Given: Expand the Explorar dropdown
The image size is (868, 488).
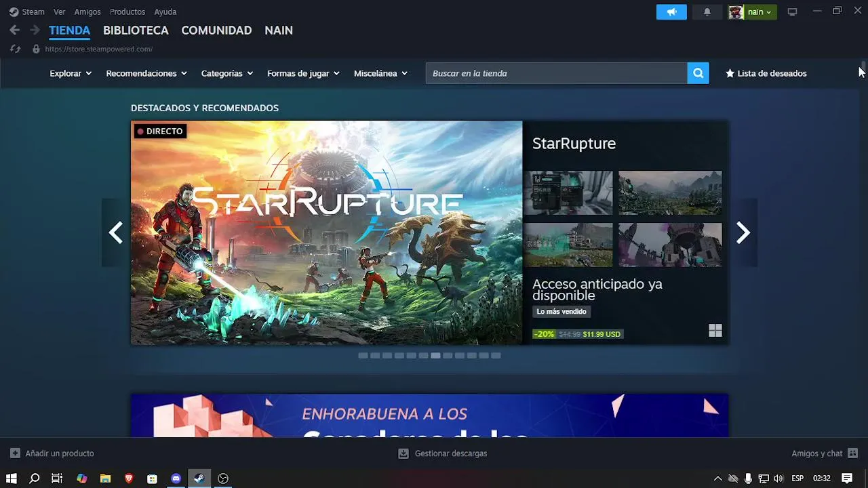Looking at the screenshot, I should point(71,73).
